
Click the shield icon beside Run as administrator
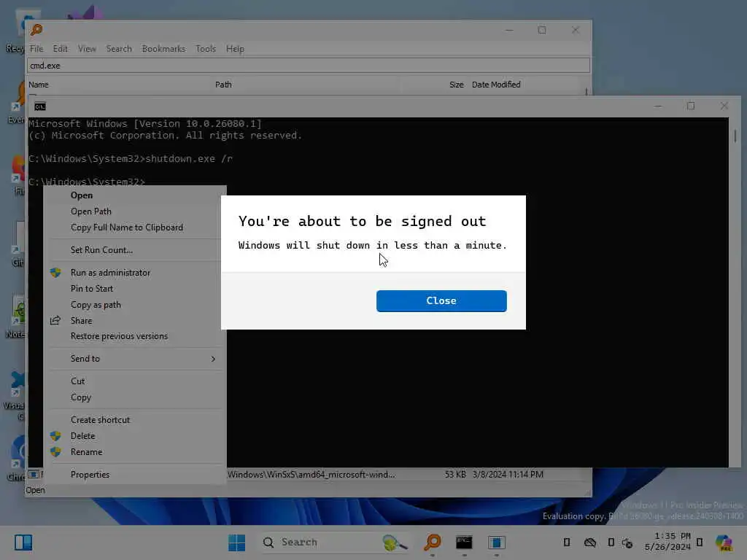[55, 273]
